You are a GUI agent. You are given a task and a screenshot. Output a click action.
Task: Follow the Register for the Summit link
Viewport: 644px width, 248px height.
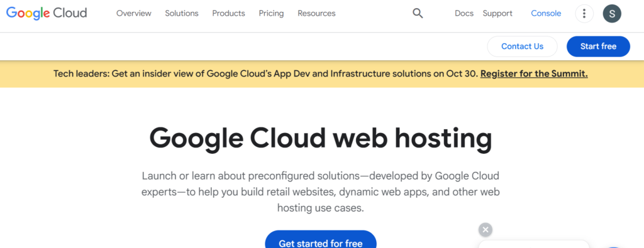point(534,74)
